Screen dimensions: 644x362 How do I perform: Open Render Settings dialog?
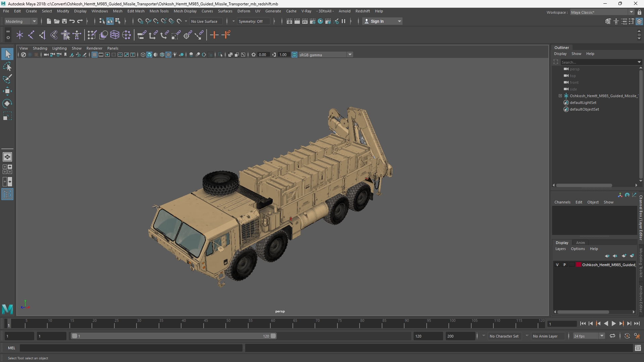coord(313,21)
